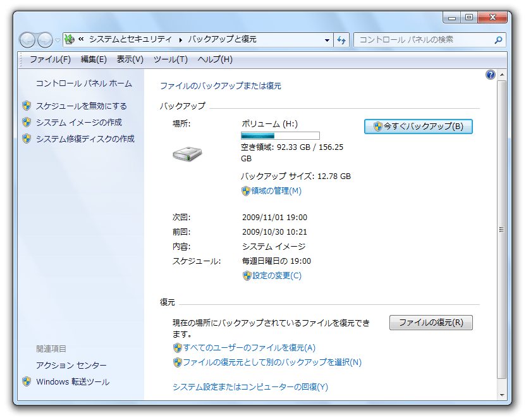This screenshot has height=420, width=526.
Task: Click the ファイルのバックアップまたは復元 heading
Action: (221, 86)
